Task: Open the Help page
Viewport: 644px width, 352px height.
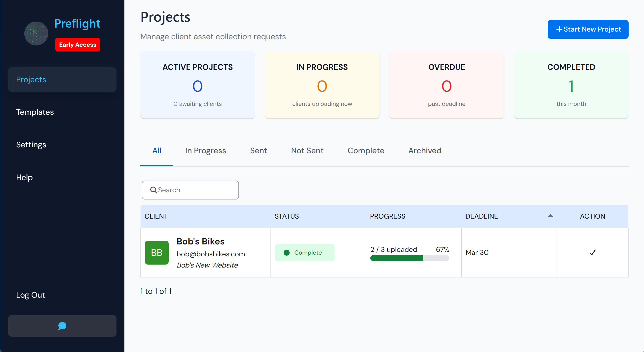Action: 24,177
